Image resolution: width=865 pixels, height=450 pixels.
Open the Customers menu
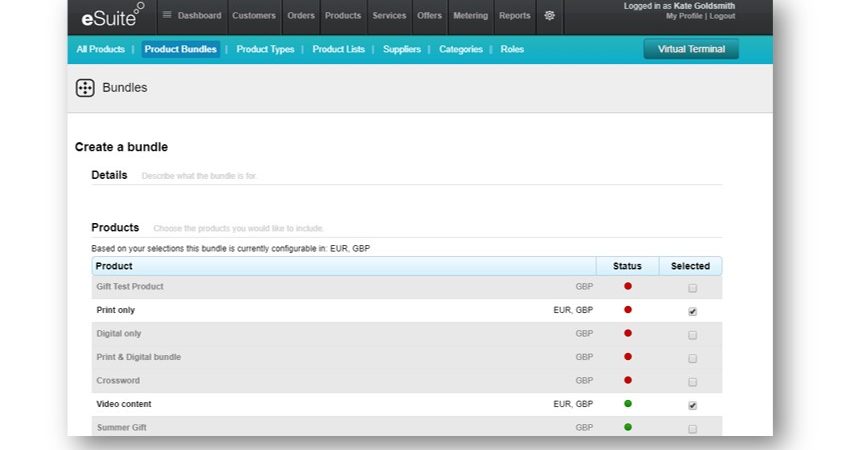[x=254, y=15]
